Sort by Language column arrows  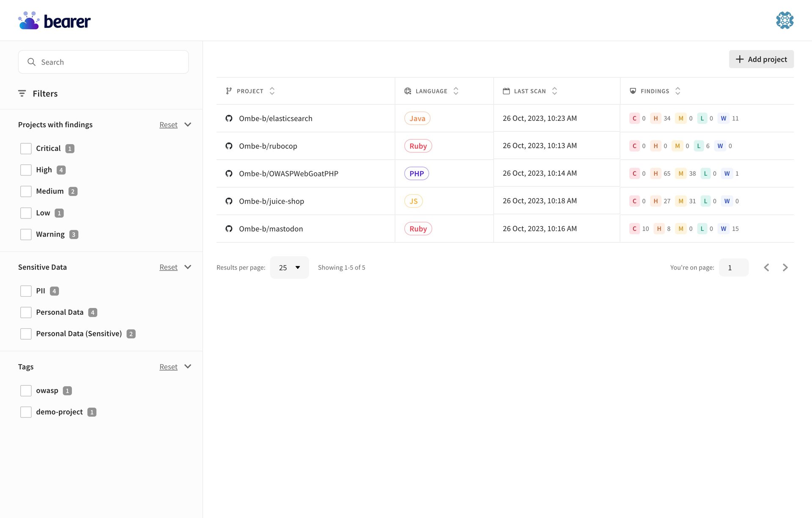(x=455, y=91)
